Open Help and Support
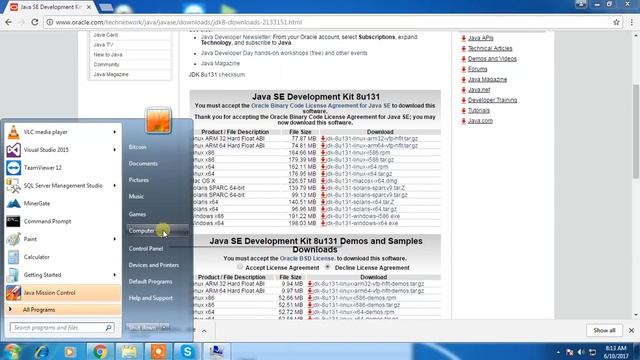640x360 pixels. pyautogui.click(x=151, y=298)
